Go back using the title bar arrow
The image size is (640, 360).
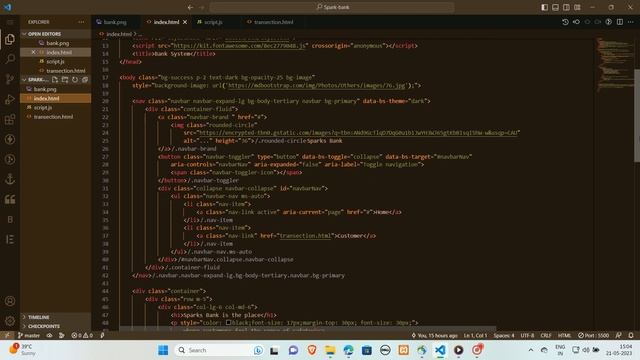[190, 7]
